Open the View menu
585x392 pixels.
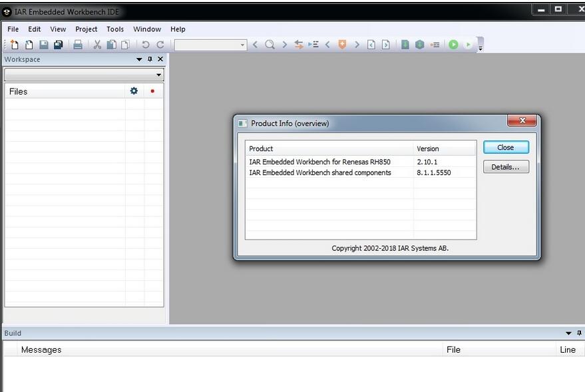coord(58,29)
